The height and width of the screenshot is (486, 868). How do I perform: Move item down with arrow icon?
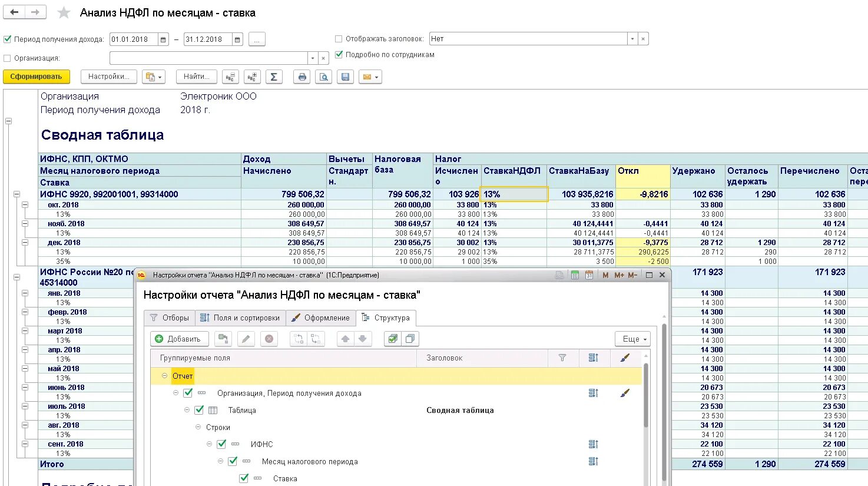(x=363, y=339)
